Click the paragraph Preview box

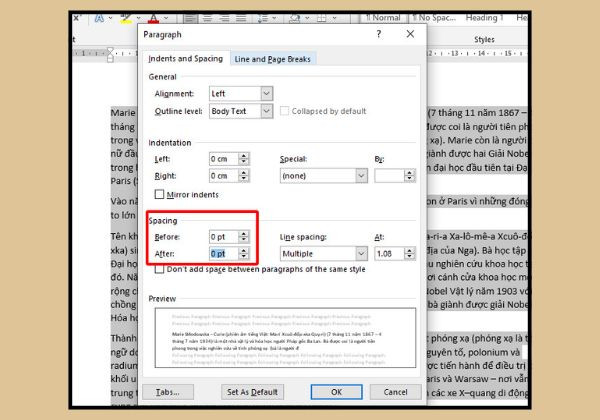pos(285,338)
